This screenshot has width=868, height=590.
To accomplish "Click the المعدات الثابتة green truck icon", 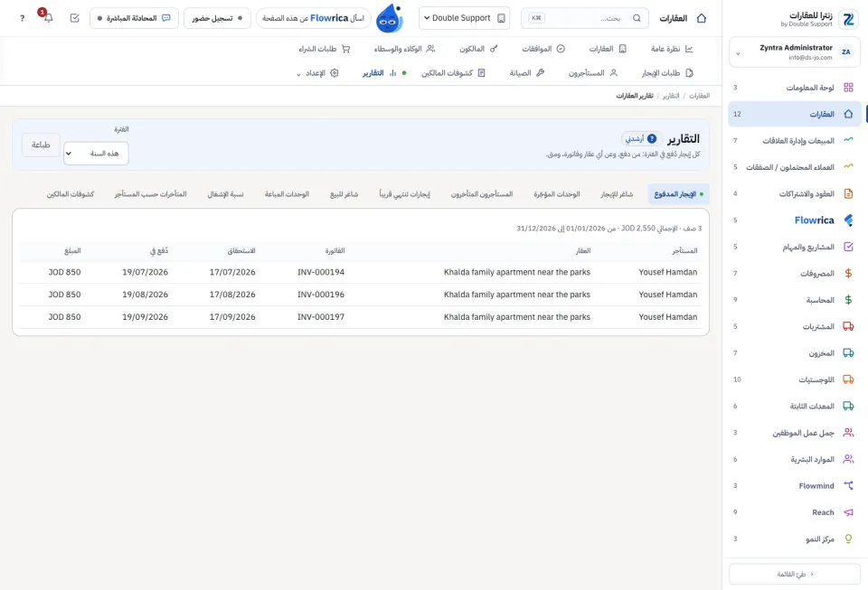I will [848, 406].
